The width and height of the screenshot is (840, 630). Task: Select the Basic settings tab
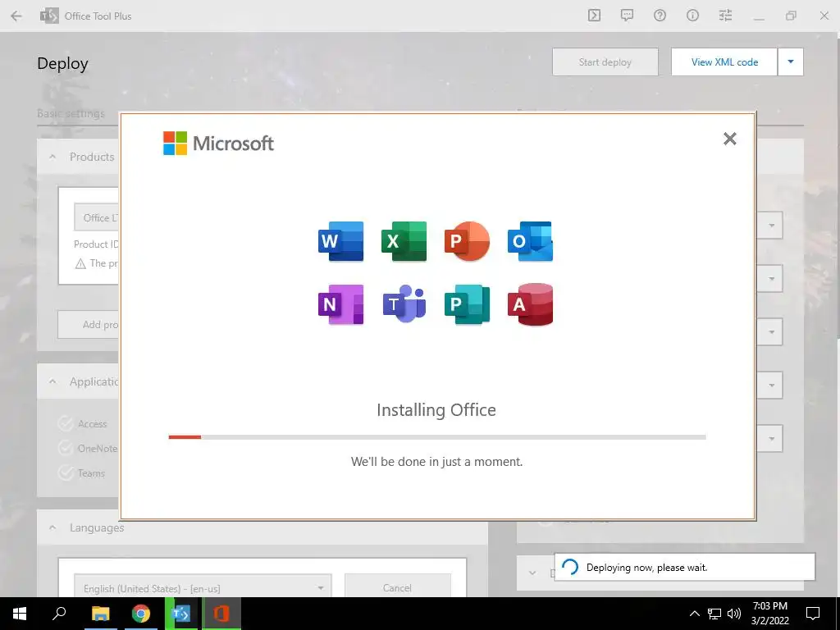(71, 113)
